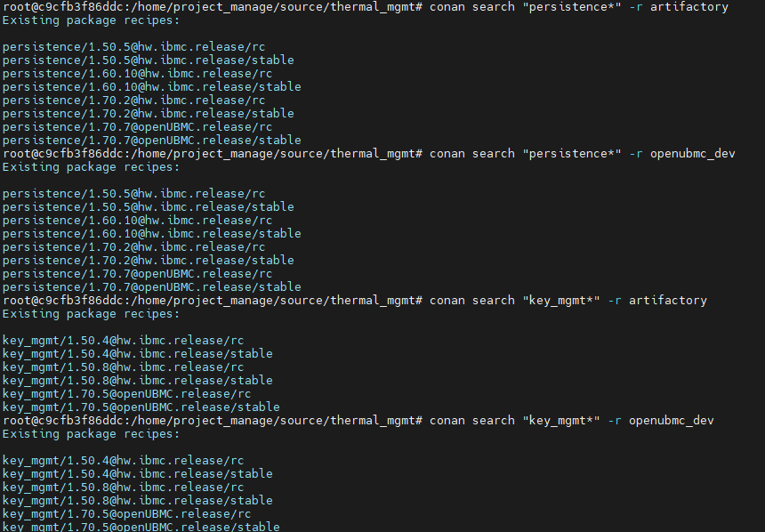Viewport: 765px width, 532px height.
Task: Select key_mgmt/1.70.5 openUBMC rc in openubmc_dev results
Action: pyautogui.click(x=126, y=514)
